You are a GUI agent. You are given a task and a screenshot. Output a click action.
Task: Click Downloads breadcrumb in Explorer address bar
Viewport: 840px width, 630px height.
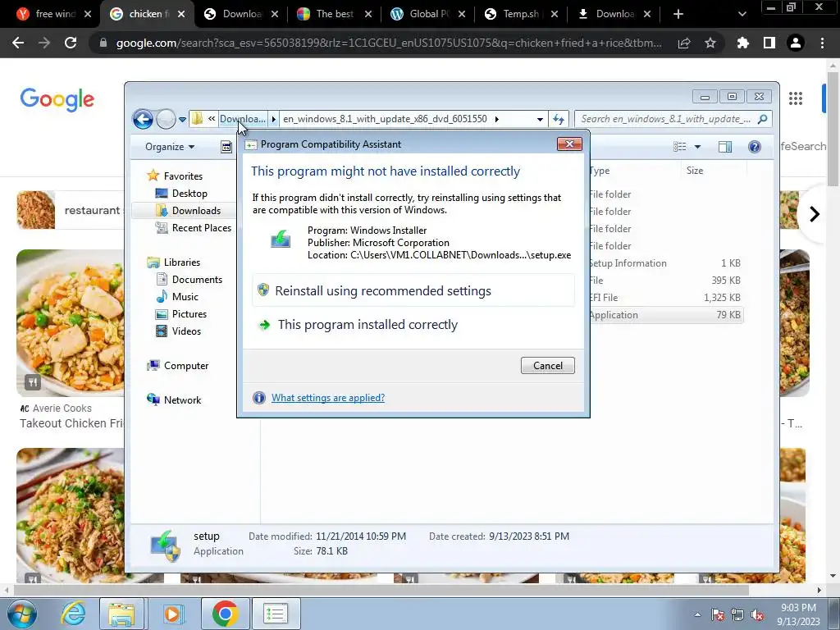pyautogui.click(x=242, y=119)
